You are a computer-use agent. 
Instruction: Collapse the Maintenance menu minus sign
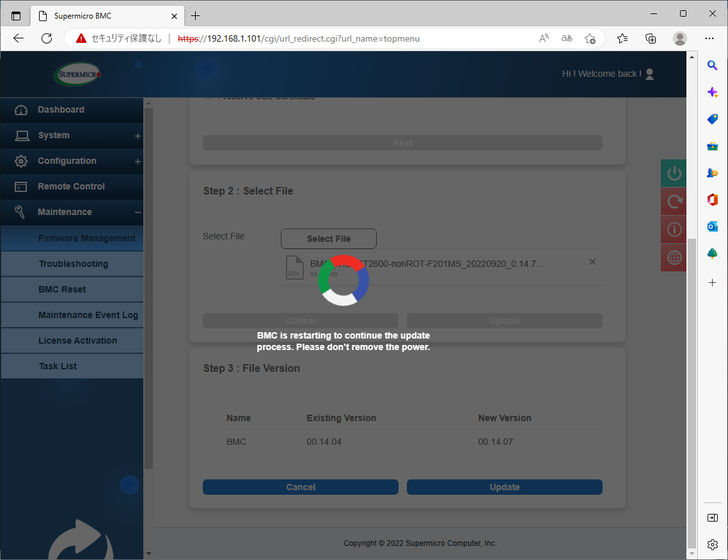tap(138, 212)
